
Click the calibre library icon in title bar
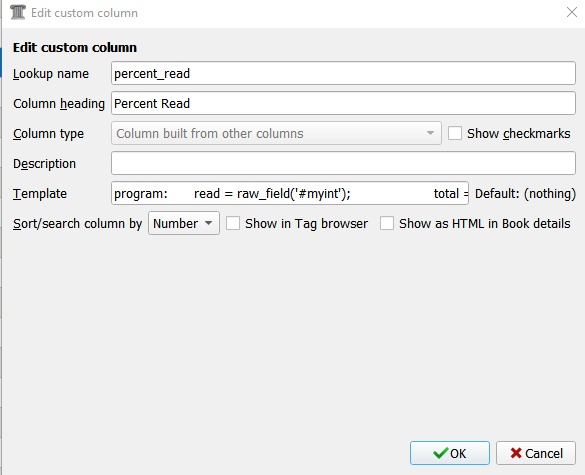point(18,12)
